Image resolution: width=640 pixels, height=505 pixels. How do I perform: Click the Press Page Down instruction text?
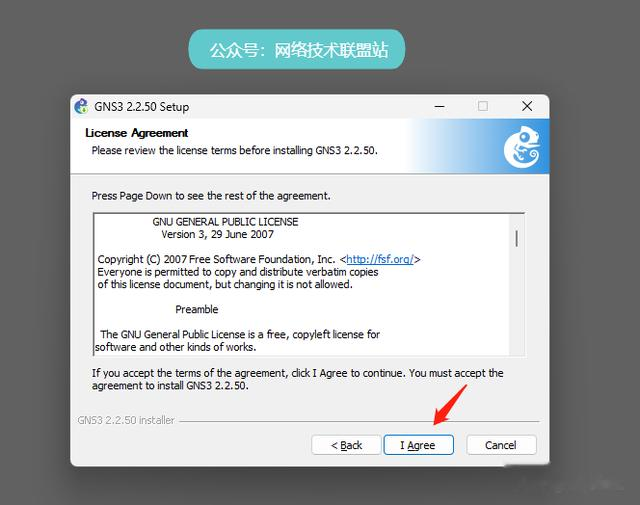click(211, 196)
